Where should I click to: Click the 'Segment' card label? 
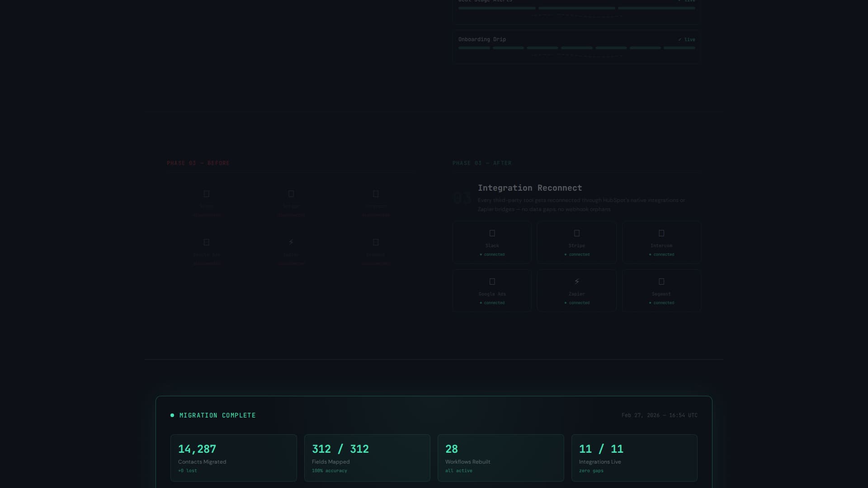[661, 294]
